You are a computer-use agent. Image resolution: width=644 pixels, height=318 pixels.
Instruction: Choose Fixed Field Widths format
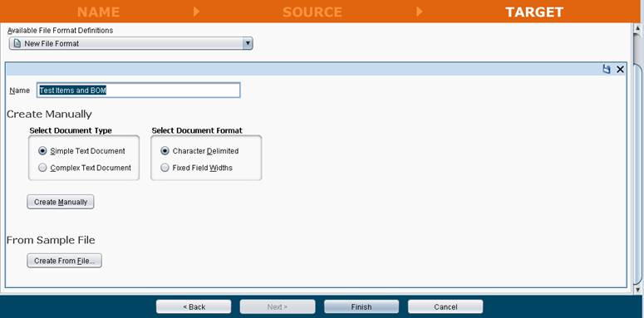165,168
